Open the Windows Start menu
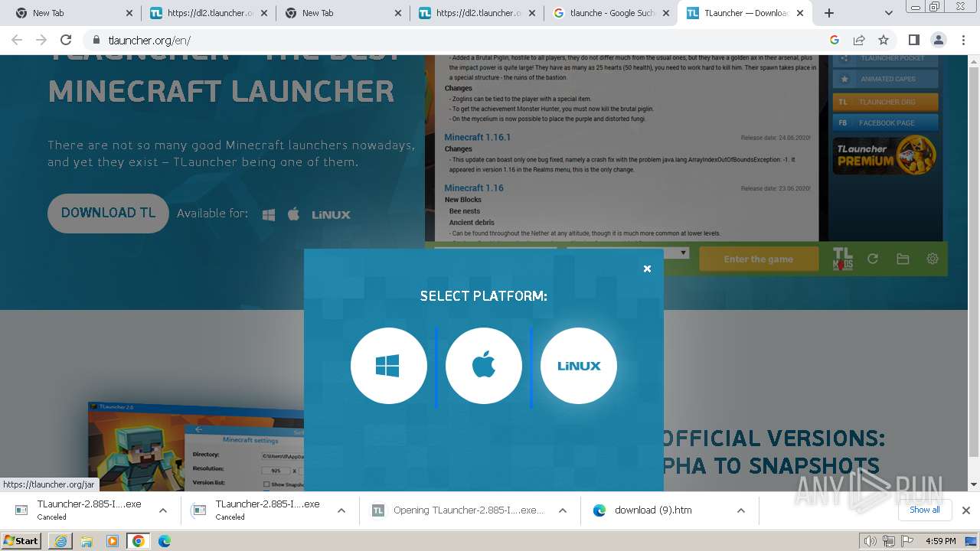 point(21,540)
